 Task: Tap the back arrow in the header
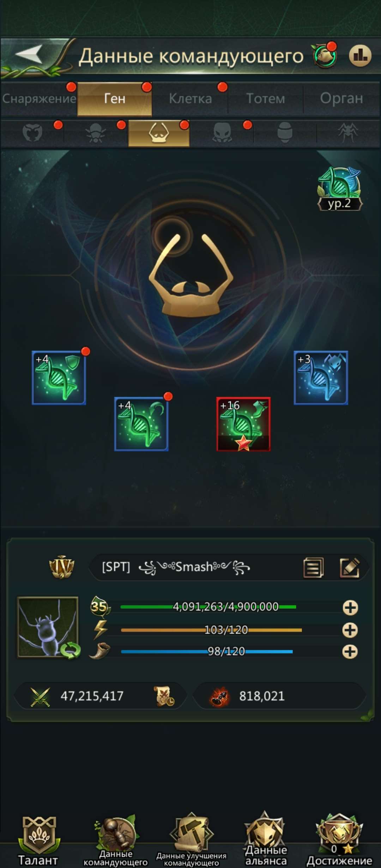30,55
